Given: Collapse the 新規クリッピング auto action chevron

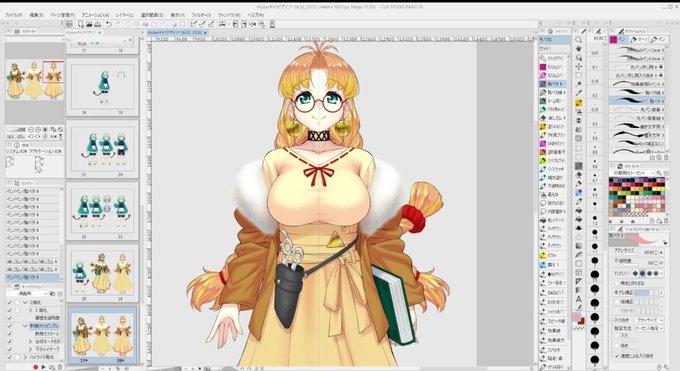Looking at the screenshot, I should pyautogui.click(x=25, y=326).
